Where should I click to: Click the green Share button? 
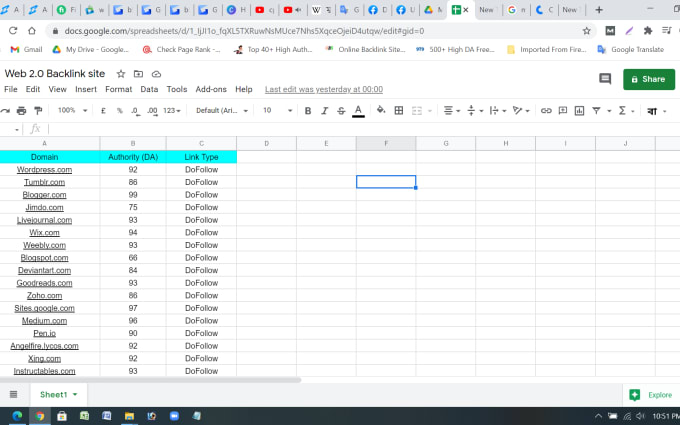tap(649, 79)
